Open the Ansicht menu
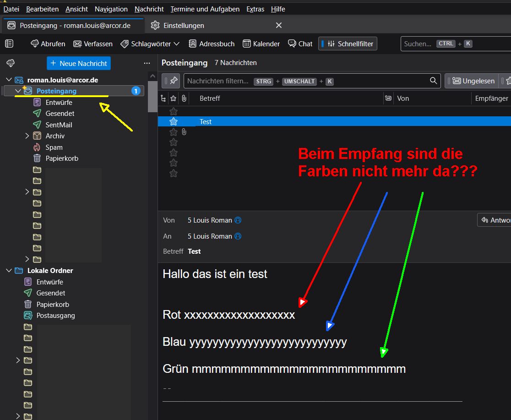The width and height of the screenshot is (511, 420). [x=76, y=9]
